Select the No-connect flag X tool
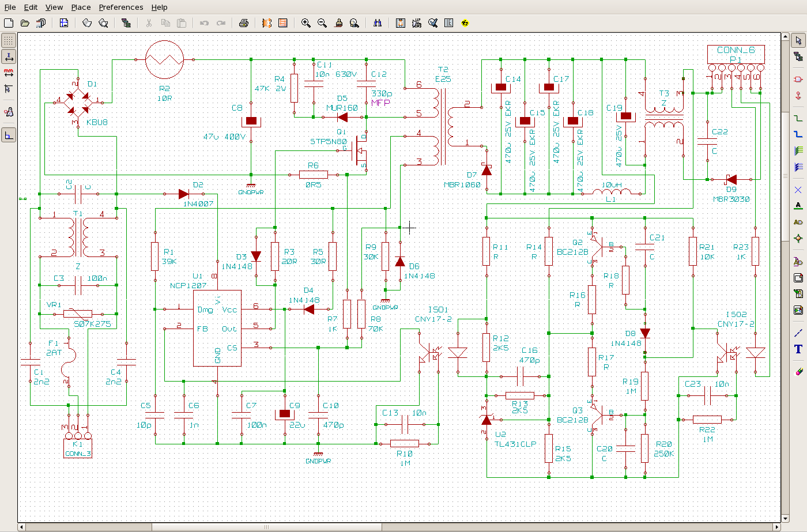The image size is (807, 532). pyautogui.click(x=798, y=190)
